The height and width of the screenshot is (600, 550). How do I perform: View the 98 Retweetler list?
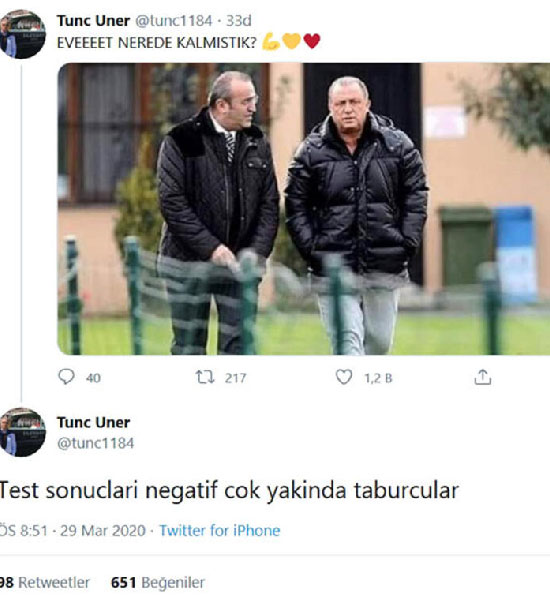coord(44,582)
